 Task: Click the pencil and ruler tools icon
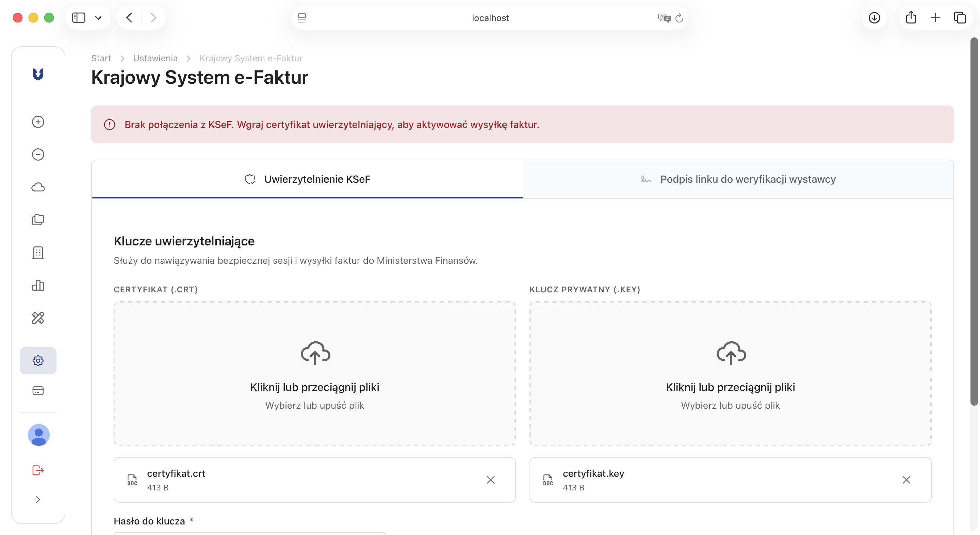[38, 318]
